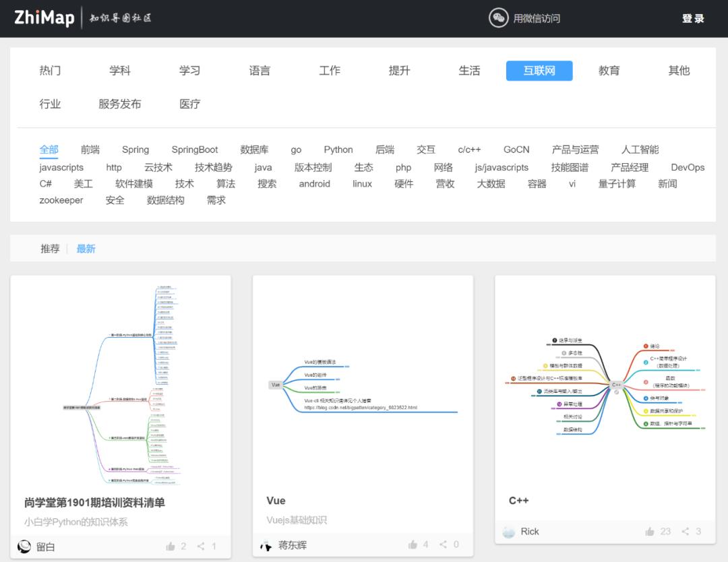Open the 教育 category tab
This screenshot has height=562, width=728.
pyautogui.click(x=609, y=70)
